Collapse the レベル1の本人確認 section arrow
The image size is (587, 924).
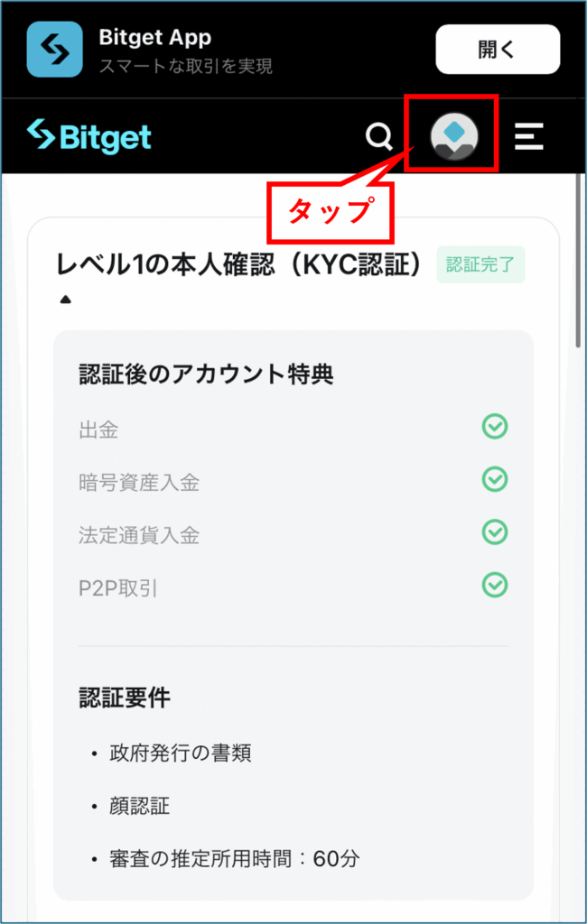(66, 300)
